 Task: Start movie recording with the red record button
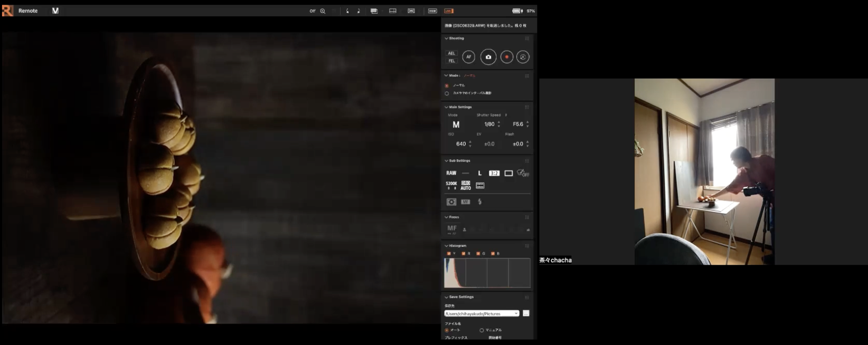click(507, 57)
